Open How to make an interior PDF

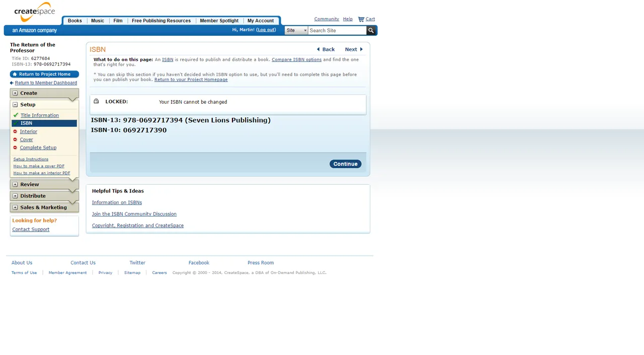(42, 173)
